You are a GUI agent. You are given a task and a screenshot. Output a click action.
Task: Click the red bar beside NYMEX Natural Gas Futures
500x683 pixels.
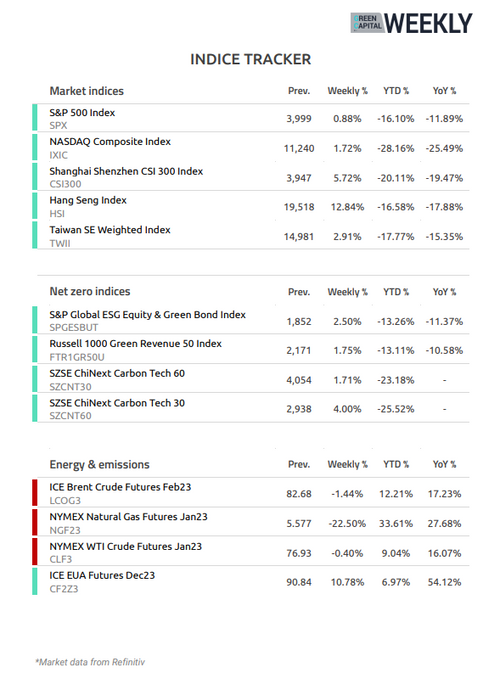[x=35, y=522]
